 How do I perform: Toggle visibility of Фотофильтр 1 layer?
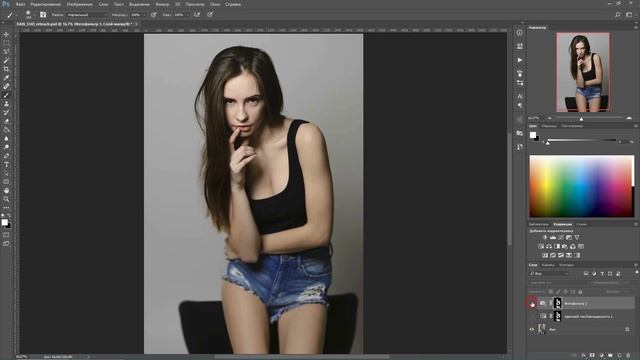pos(532,304)
